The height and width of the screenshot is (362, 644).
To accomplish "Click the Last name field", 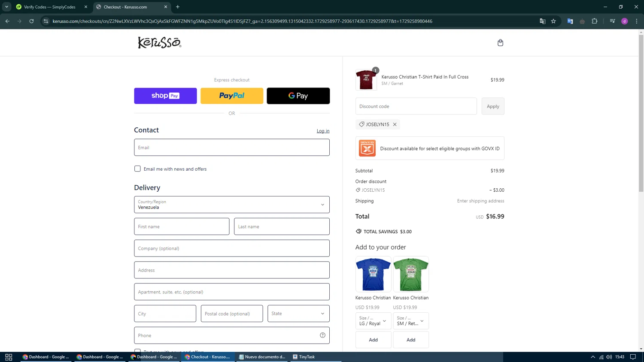I will [282, 226].
